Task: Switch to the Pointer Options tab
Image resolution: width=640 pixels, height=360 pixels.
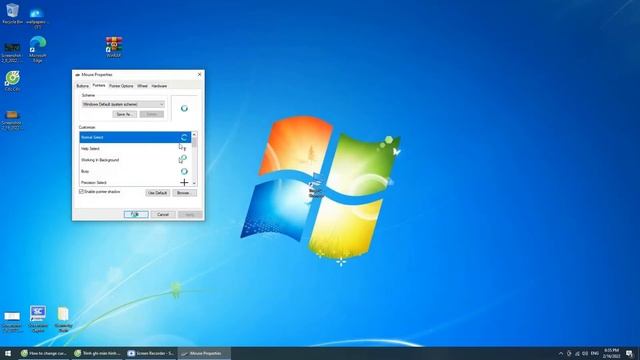Action: [121, 86]
